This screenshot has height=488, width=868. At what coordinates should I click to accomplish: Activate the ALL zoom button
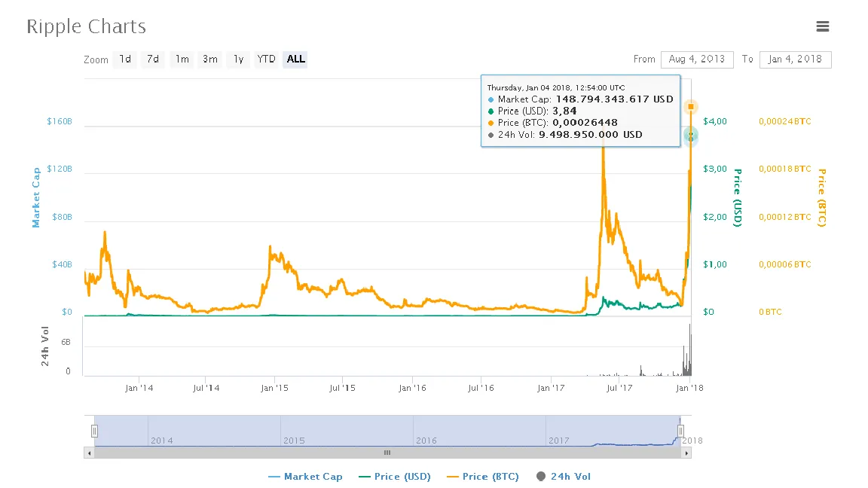pos(295,59)
